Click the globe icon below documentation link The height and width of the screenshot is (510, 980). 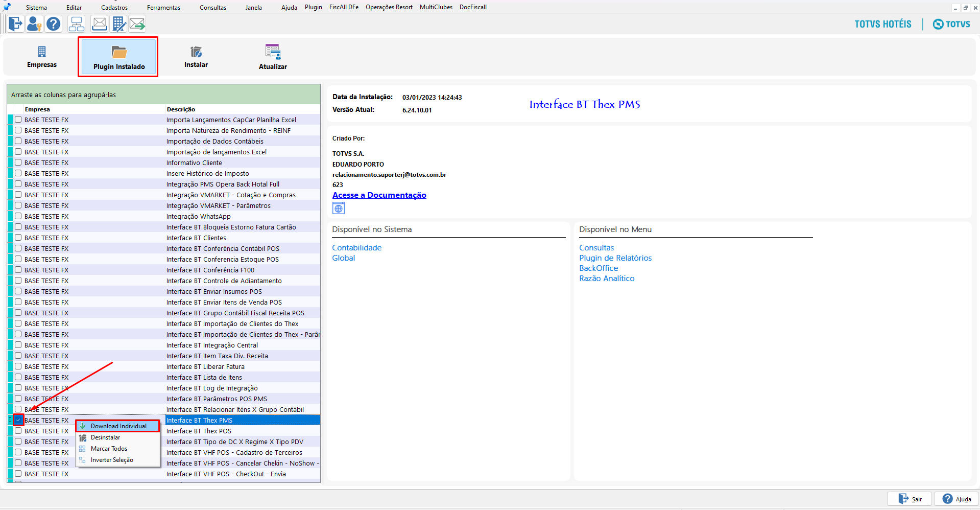(339, 208)
